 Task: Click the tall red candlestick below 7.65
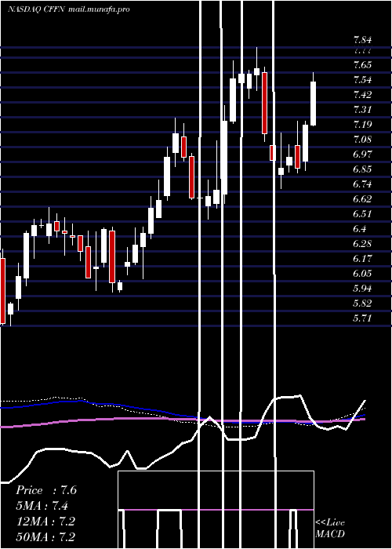point(265,103)
